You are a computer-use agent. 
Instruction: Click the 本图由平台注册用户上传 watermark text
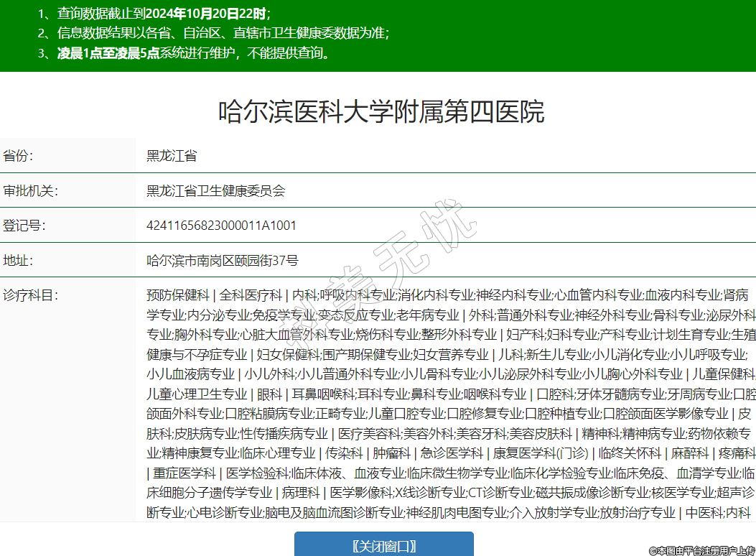coord(701,550)
